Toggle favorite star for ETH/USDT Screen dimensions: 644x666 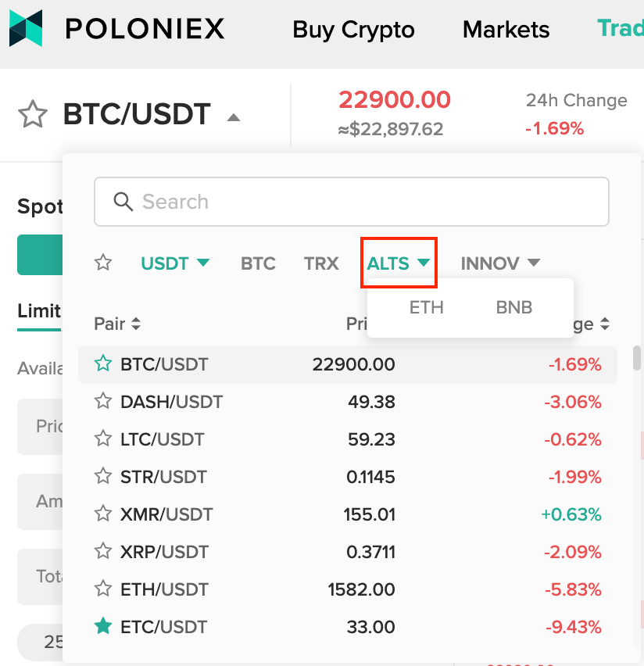[103, 589]
